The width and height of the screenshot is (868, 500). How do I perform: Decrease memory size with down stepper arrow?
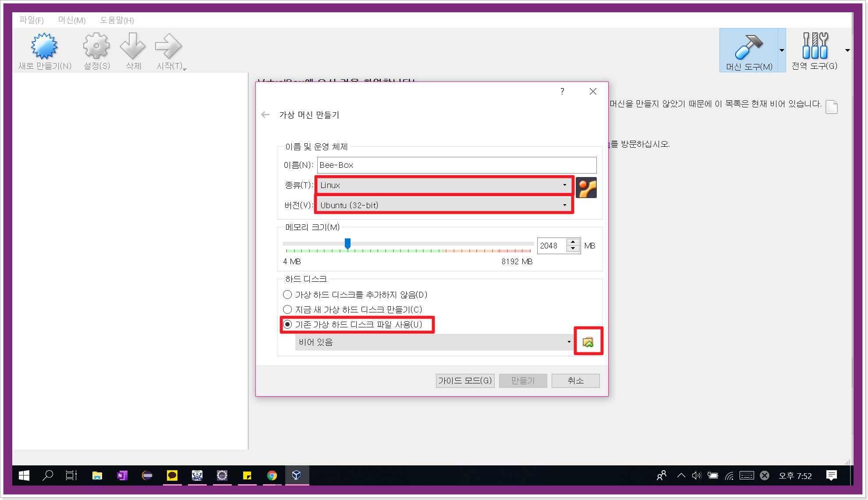pyautogui.click(x=573, y=249)
